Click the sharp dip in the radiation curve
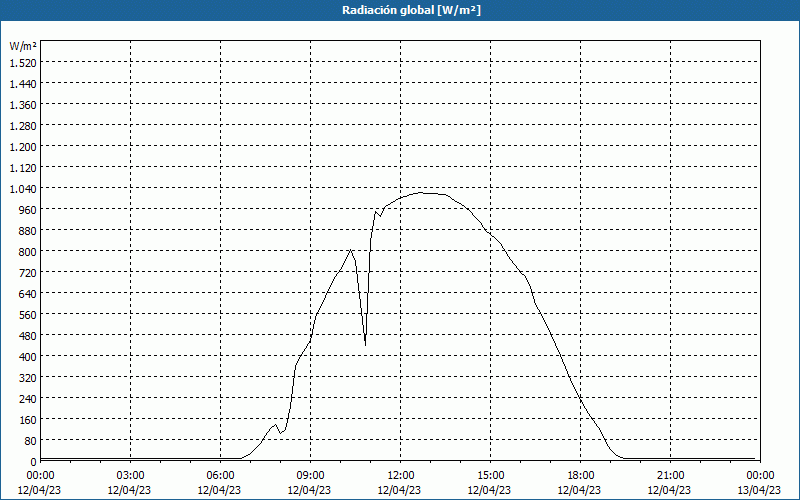800x500 pixels. click(365, 345)
